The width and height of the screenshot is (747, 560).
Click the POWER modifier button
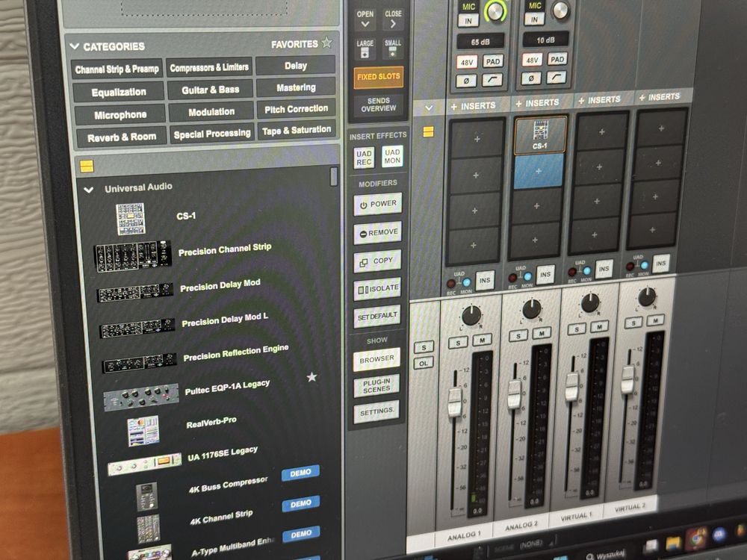378,205
